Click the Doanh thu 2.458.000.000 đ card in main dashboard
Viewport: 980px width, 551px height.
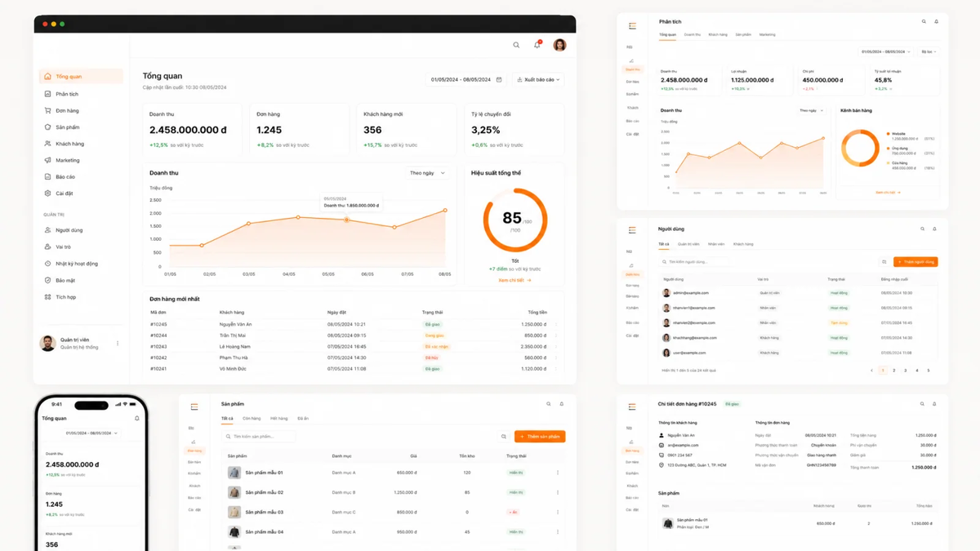193,129
